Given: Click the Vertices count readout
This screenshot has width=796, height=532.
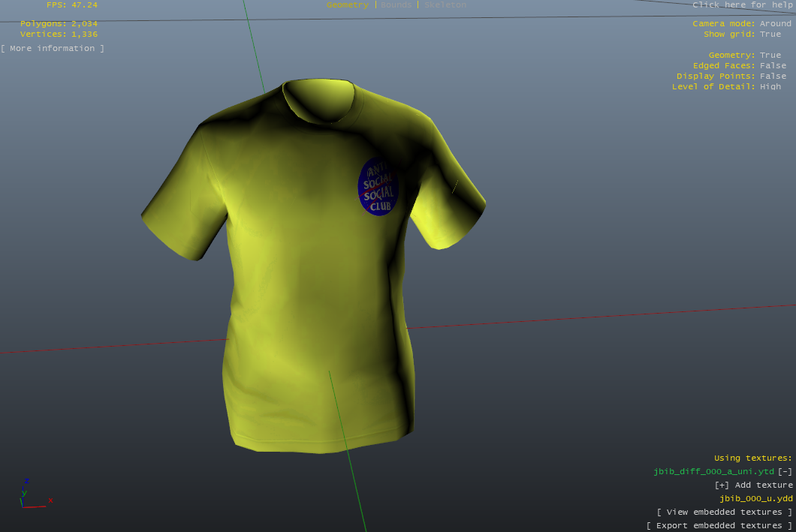Looking at the screenshot, I should click(x=59, y=34).
